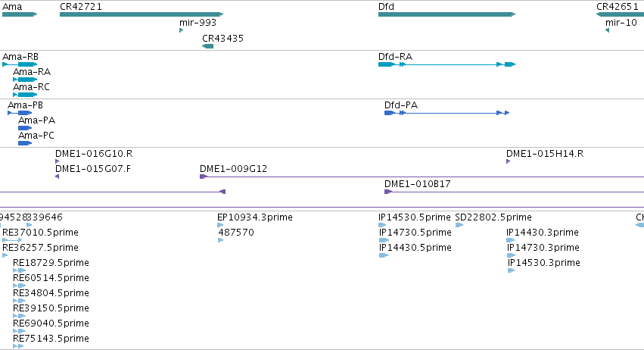The width and height of the screenshot is (644, 350).
Task: Click the DME1-015G07.F marker arrow
Action: (x=57, y=177)
